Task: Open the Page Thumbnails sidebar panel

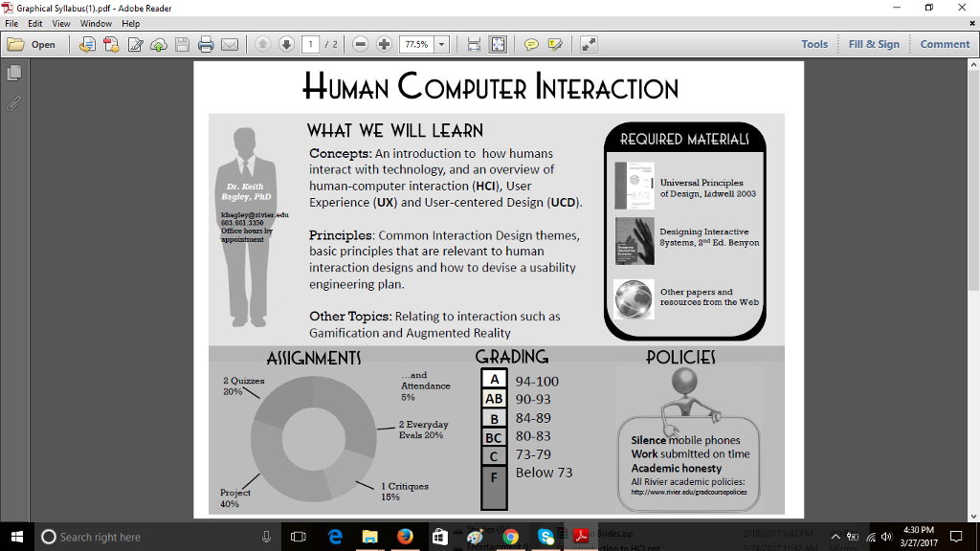Action: pos(11,70)
